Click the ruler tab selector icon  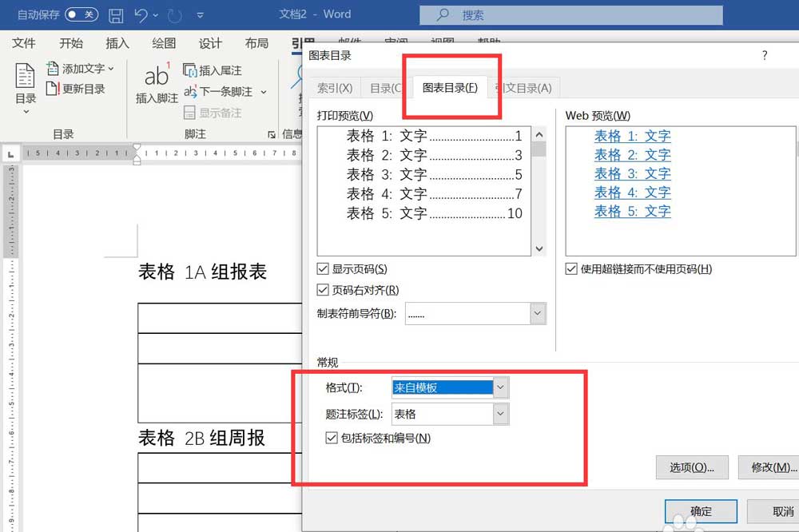10,154
